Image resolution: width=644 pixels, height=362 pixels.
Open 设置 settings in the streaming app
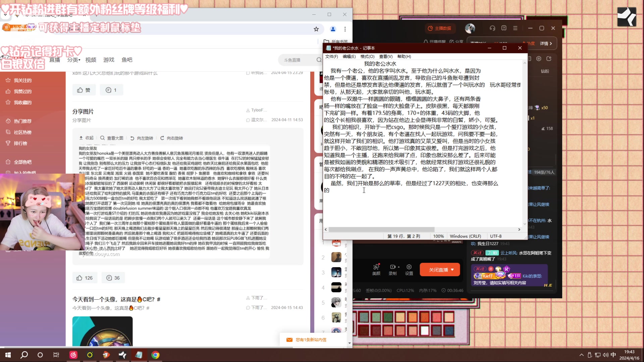coord(409,269)
